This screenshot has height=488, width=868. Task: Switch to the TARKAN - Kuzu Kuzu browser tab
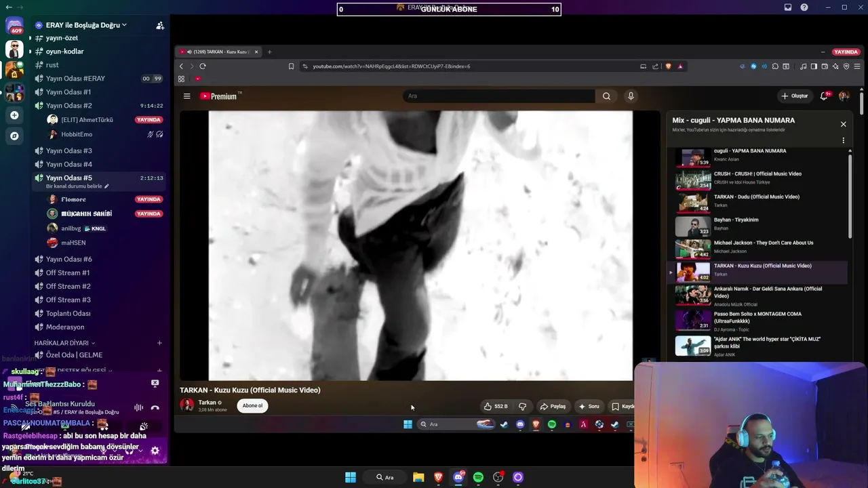tap(218, 52)
